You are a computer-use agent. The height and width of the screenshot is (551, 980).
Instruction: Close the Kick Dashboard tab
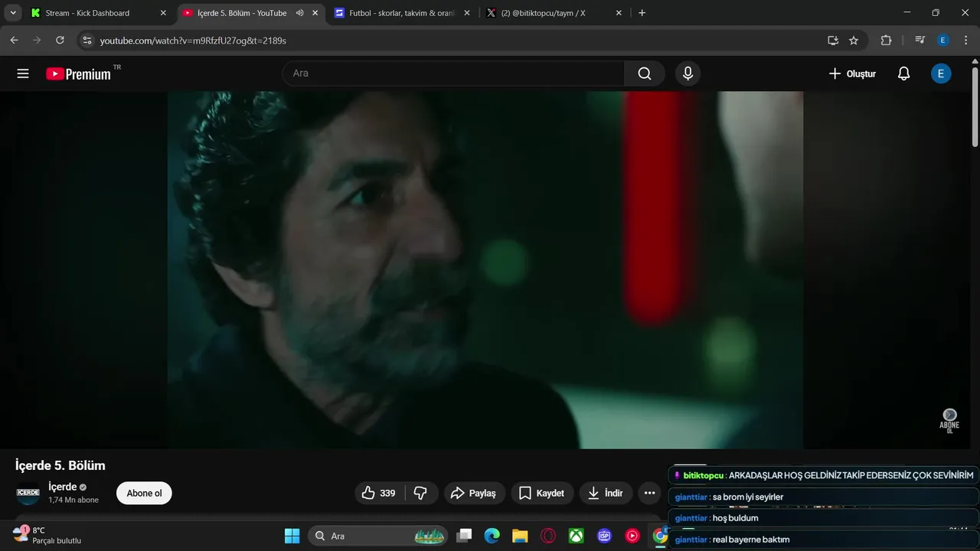[x=163, y=13]
